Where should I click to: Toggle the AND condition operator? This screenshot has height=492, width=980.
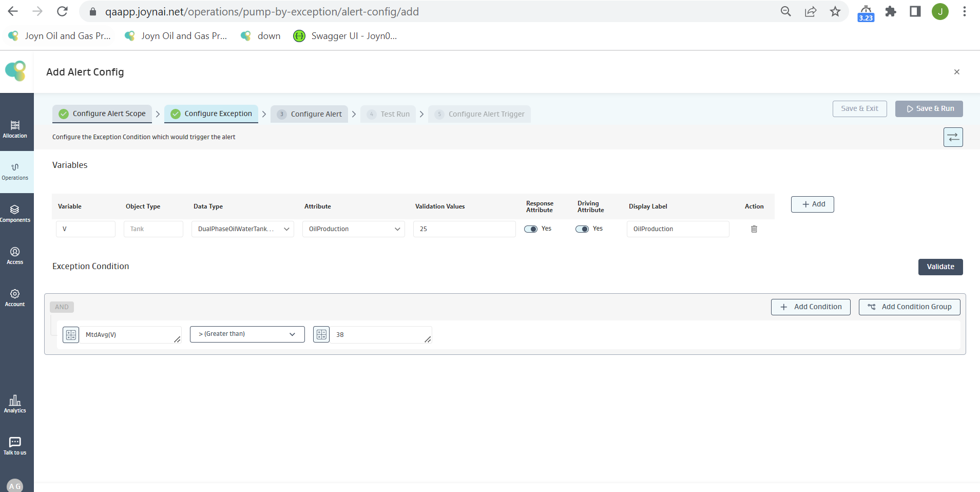pos(62,307)
